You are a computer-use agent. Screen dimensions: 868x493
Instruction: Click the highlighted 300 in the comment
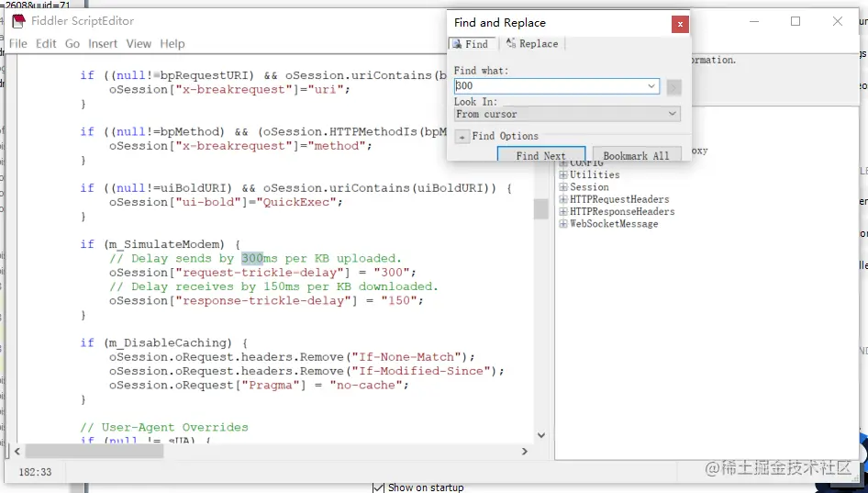[x=252, y=259]
